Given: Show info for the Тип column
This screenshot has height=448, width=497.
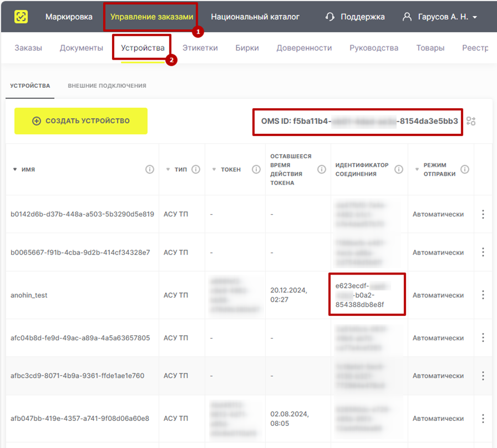Looking at the screenshot, I should (196, 169).
